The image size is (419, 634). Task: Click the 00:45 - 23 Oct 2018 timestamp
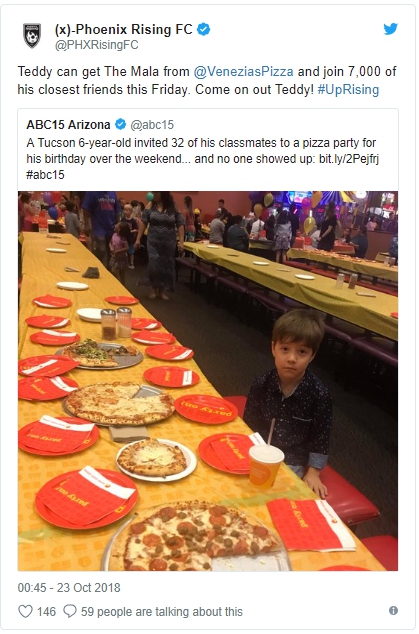click(69, 588)
